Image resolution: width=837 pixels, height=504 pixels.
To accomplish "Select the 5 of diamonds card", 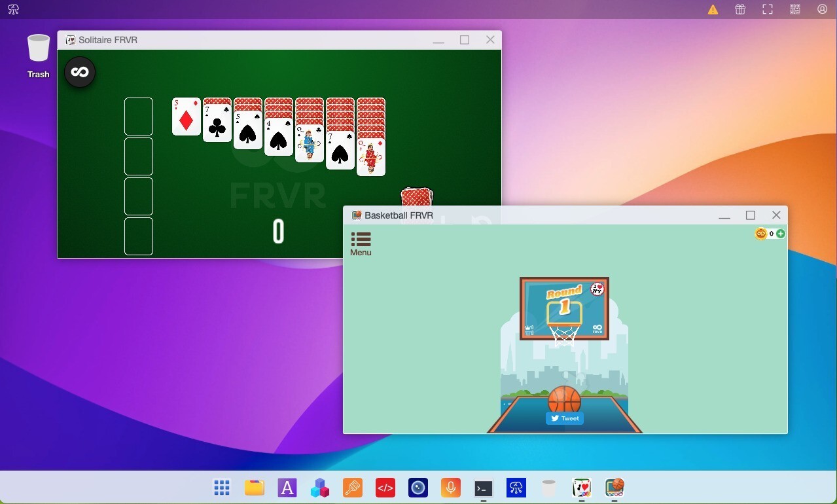I will pos(186,118).
